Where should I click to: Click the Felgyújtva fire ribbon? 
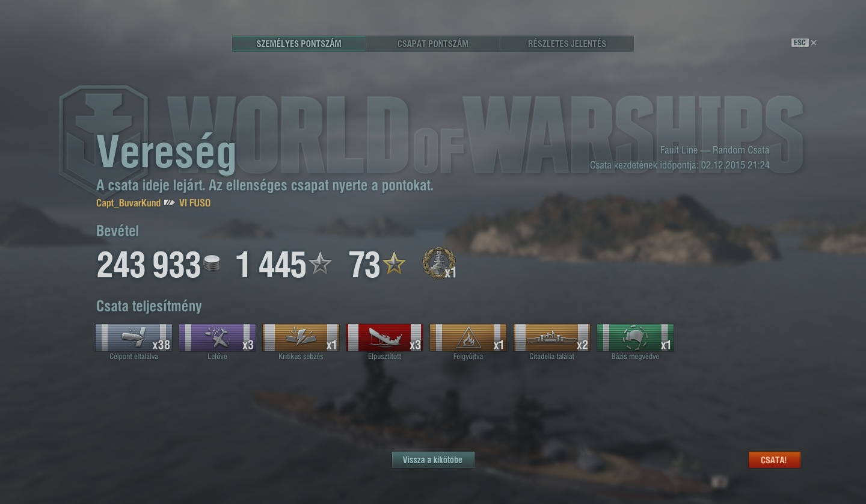468,338
